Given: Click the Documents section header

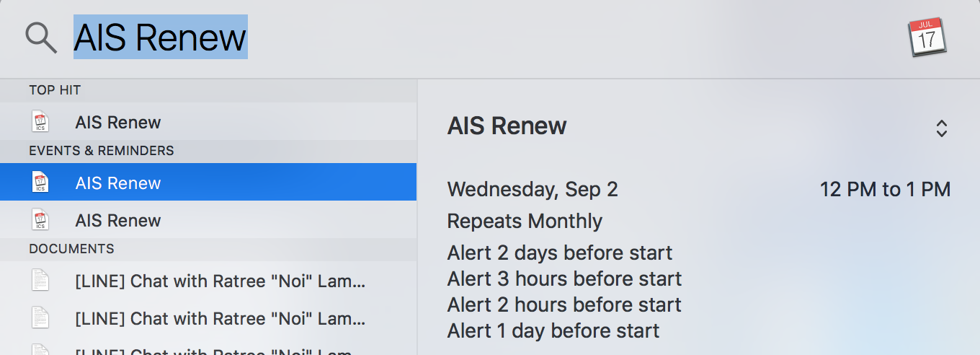Looking at the screenshot, I should click(71, 249).
